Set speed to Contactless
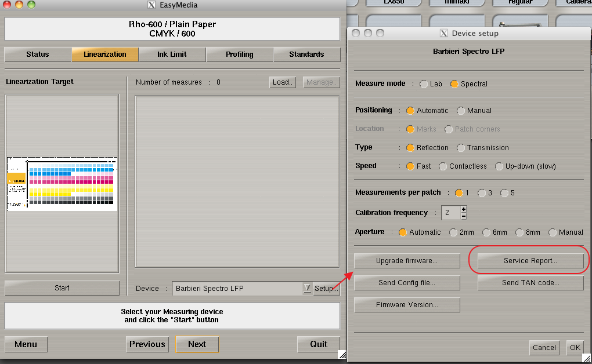Screen dimensions: 592x364 [443, 166]
